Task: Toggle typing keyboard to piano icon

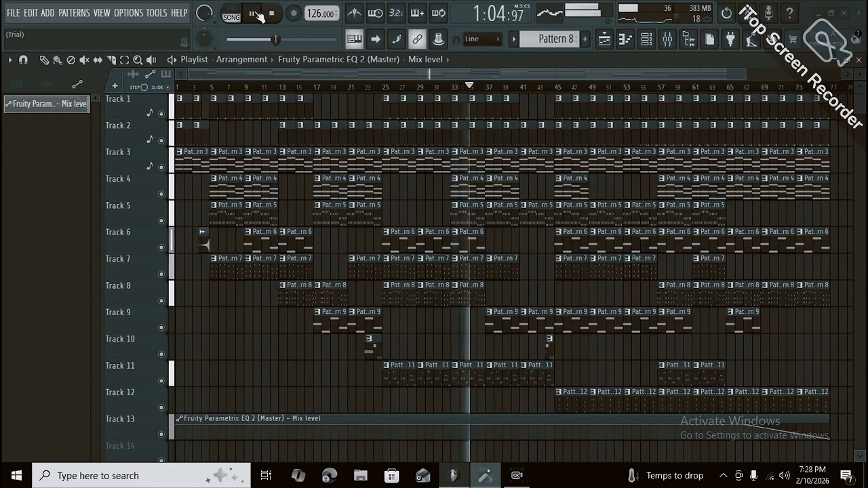Action: pyautogui.click(x=354, y=39)
